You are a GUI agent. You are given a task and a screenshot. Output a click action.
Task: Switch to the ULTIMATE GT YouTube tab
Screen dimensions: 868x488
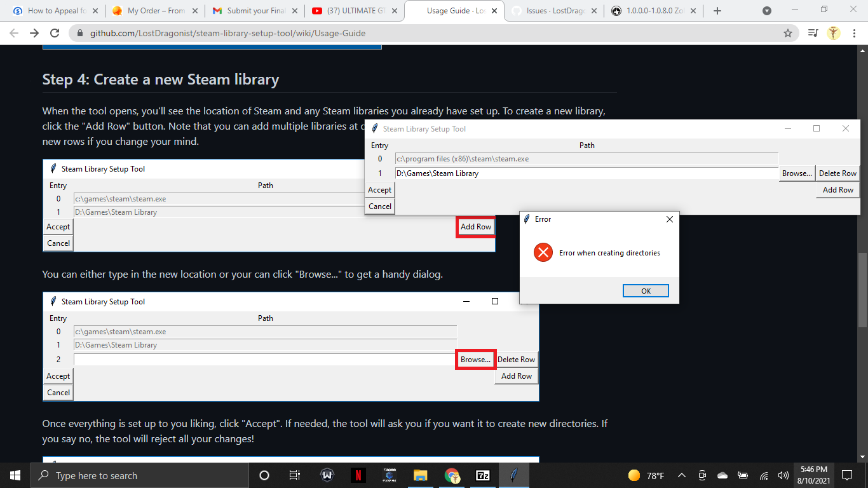click(x=356, y=11)
